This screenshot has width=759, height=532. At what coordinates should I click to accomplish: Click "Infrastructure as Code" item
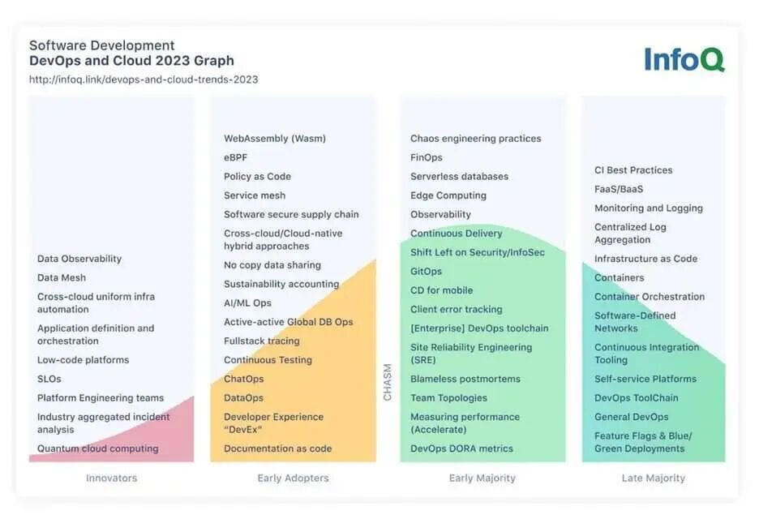click(645, 259)
